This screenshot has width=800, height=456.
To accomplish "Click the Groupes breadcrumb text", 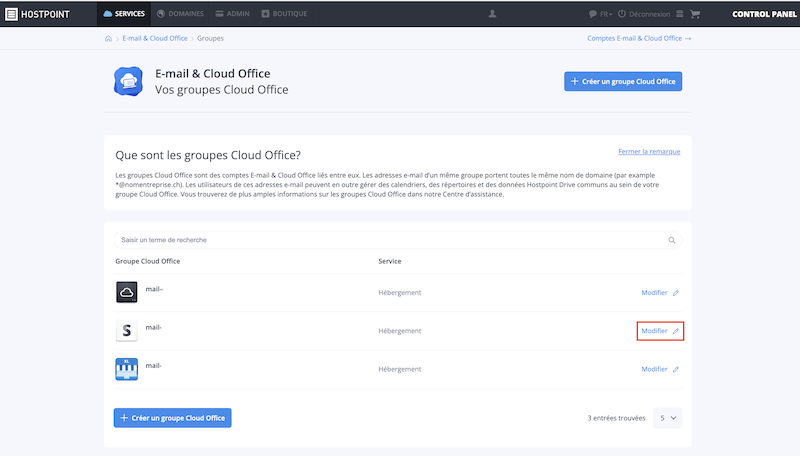I will [210, 38].
